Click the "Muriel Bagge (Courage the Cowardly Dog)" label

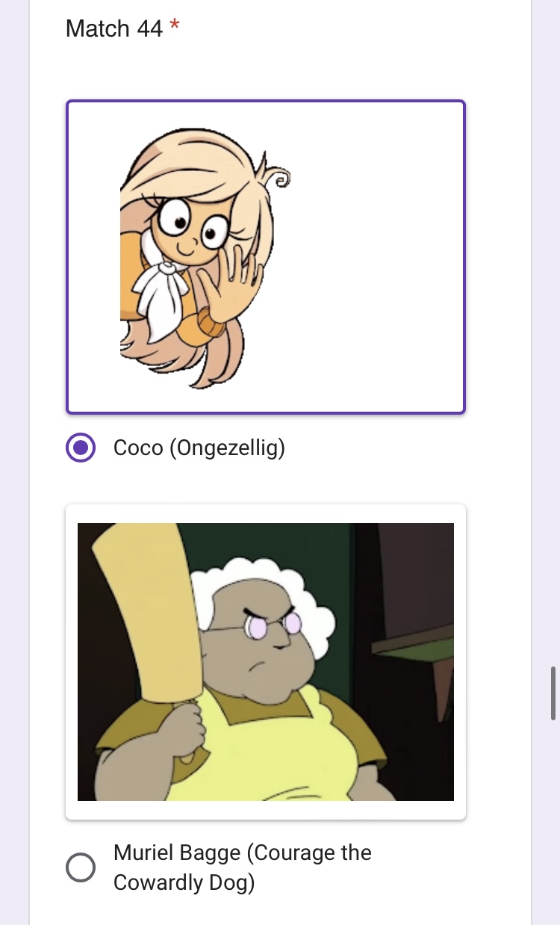pos(243,867)
